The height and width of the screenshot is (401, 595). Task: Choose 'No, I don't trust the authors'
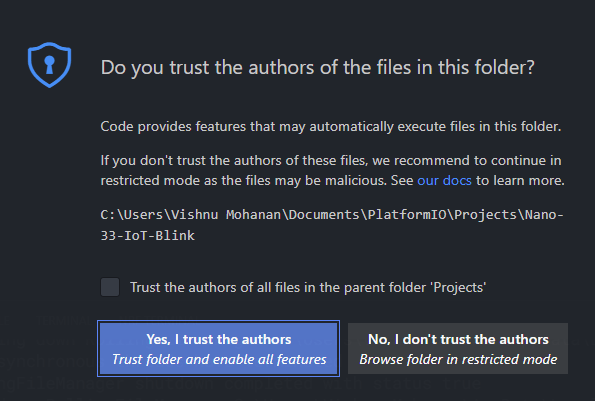[x=458, y=349]
